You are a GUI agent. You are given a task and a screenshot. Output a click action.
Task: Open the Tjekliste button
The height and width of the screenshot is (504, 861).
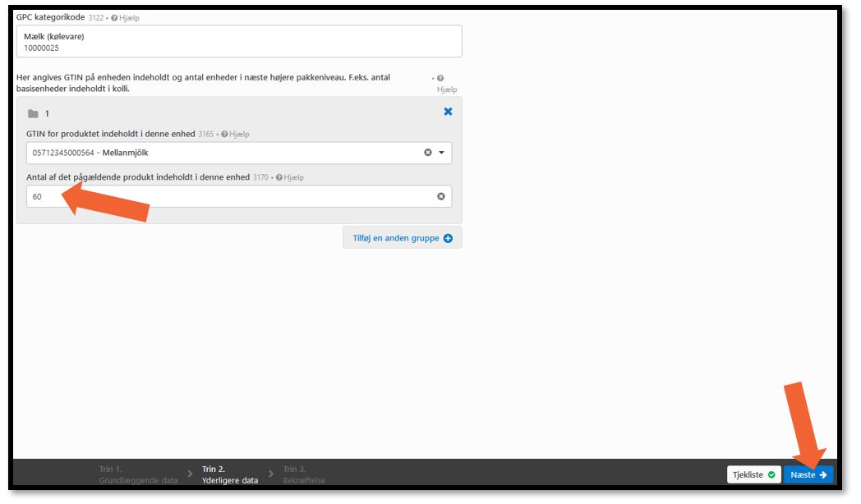754,474
